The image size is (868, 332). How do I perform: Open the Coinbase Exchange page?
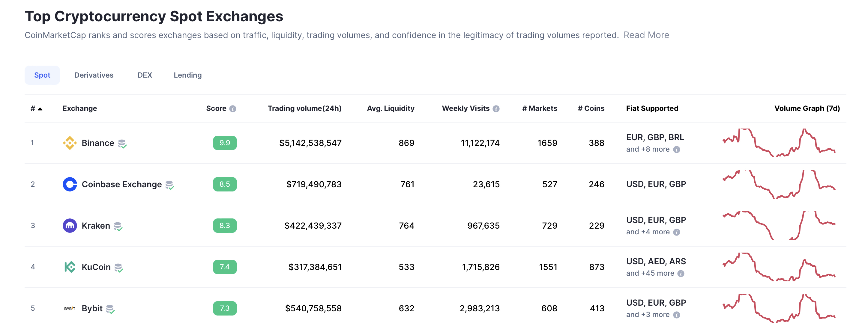point(122,185)
